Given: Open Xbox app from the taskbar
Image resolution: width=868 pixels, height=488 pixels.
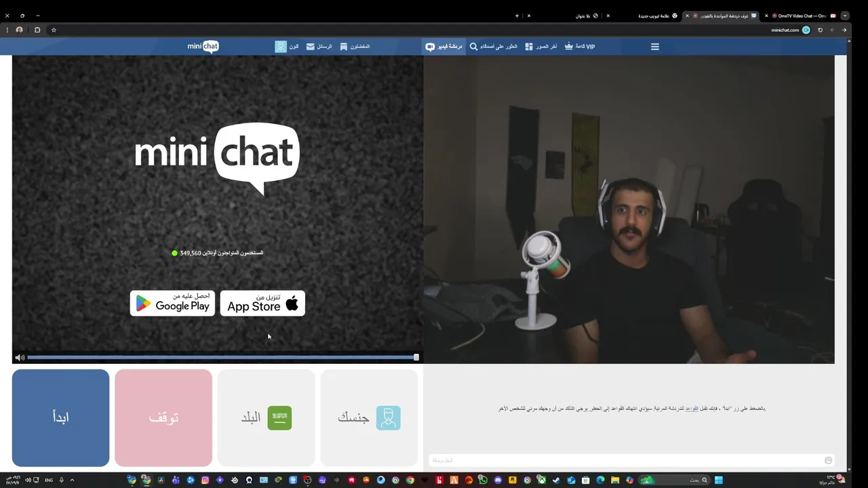Looking at the screenshot, I should coord(542,480).
